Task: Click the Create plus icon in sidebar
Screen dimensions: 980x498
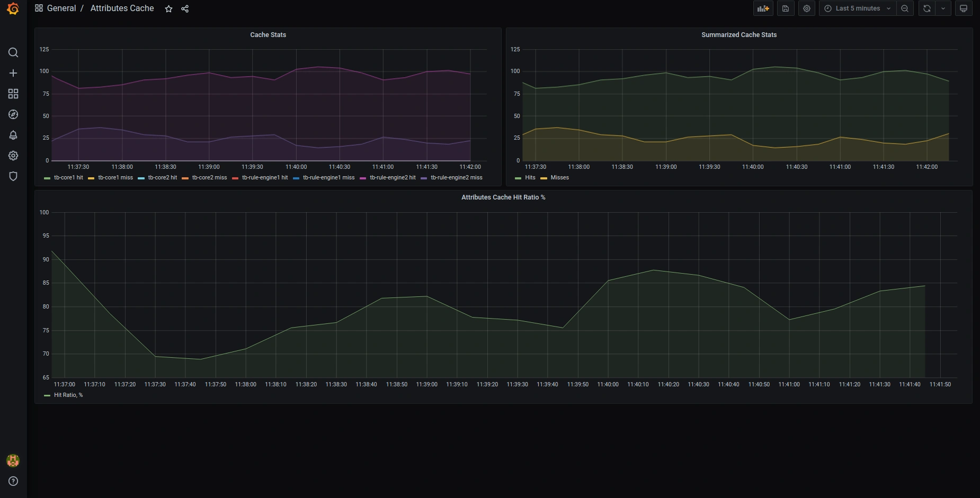Action: tap(13, 73)
